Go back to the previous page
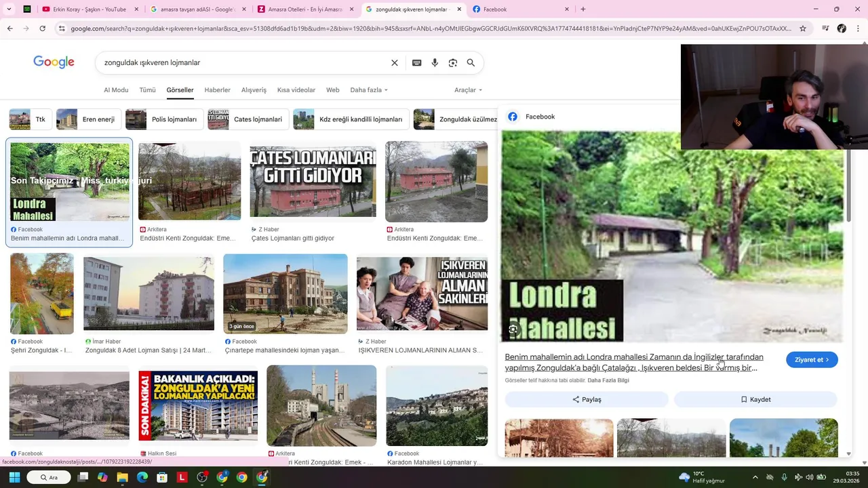This screenshot has height=488, width=868. (x=9, y=28)
